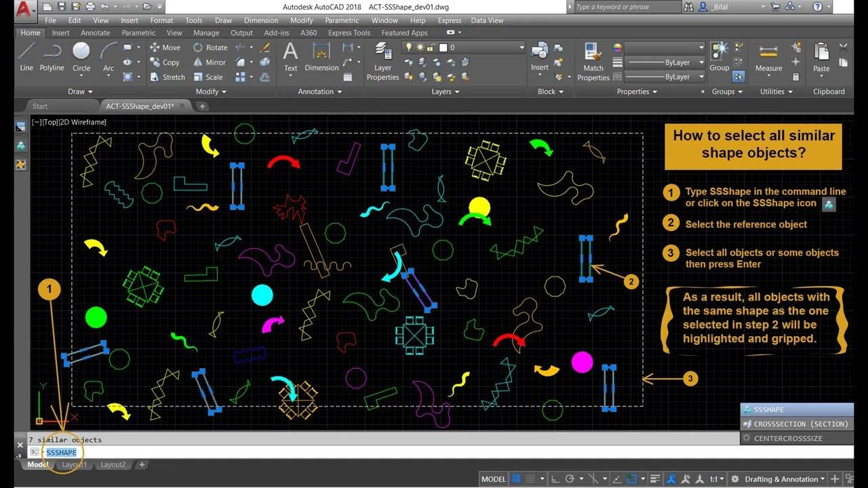Click the _Bilal account sign-in button
The image size is (868, 488).
[x=731, y=7]
